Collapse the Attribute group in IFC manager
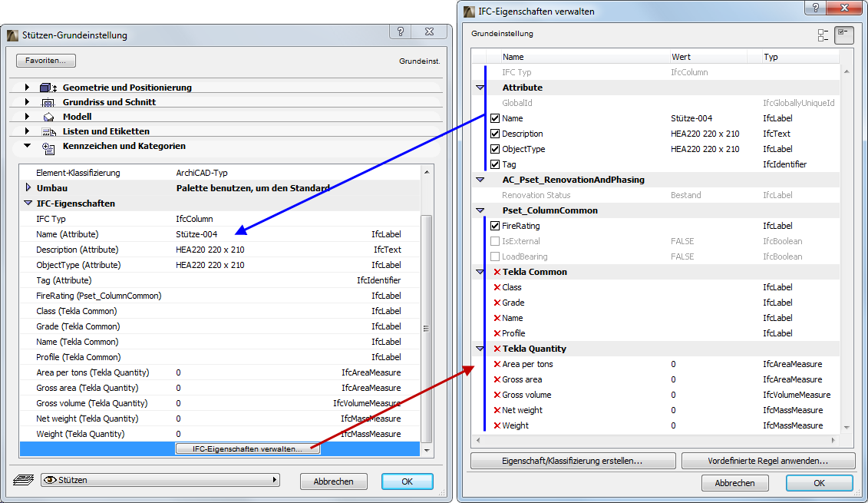Viewport: 868px width, 503px height. (x=480, y=88)
